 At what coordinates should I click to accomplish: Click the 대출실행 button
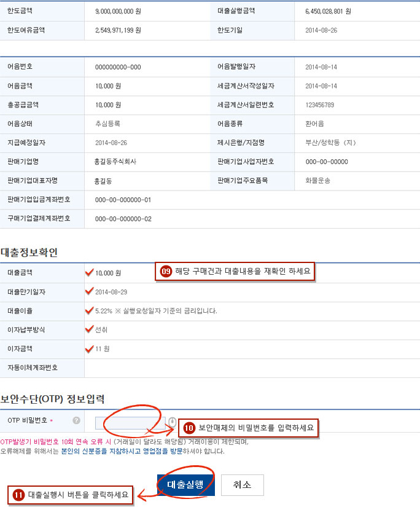[x=186, y=485]
